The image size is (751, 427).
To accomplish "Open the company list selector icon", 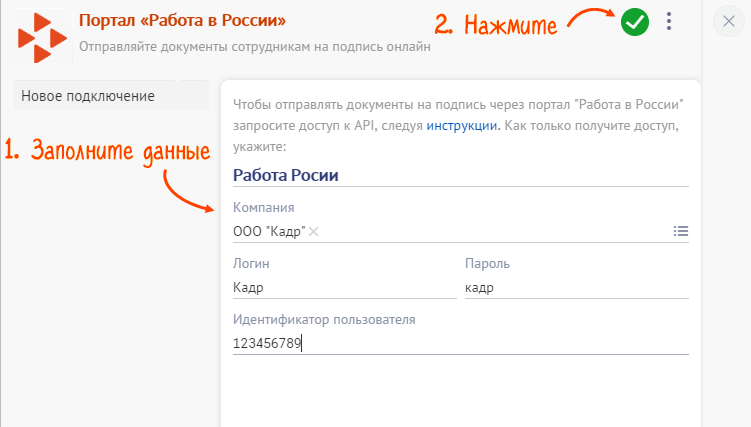I will (x=681, y=231).
